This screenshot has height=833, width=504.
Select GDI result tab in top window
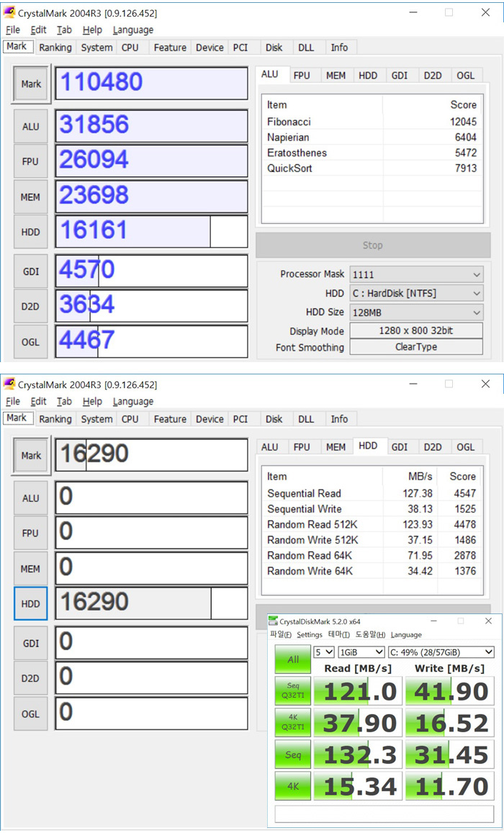(x=400, y=76)
